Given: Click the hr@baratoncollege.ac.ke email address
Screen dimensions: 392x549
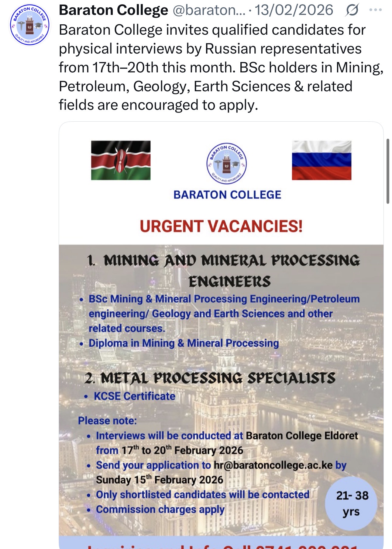Looking at the screenshot, I should click(x=273, y=465).
